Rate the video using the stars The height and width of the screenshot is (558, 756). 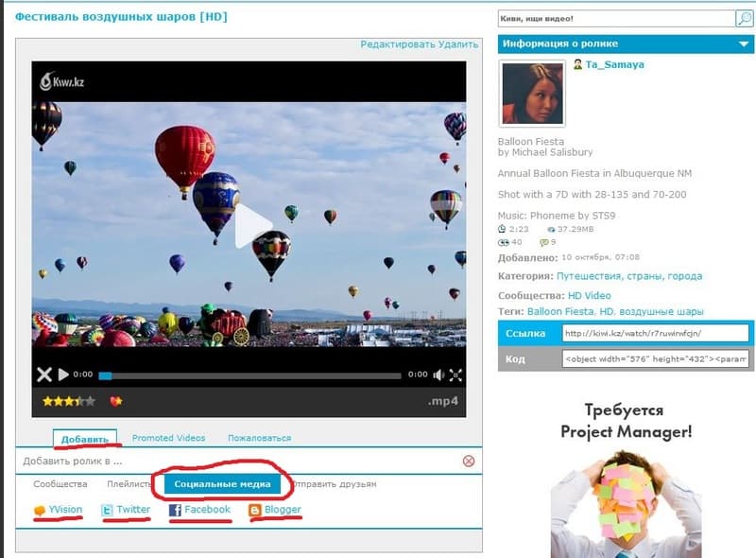69,401
